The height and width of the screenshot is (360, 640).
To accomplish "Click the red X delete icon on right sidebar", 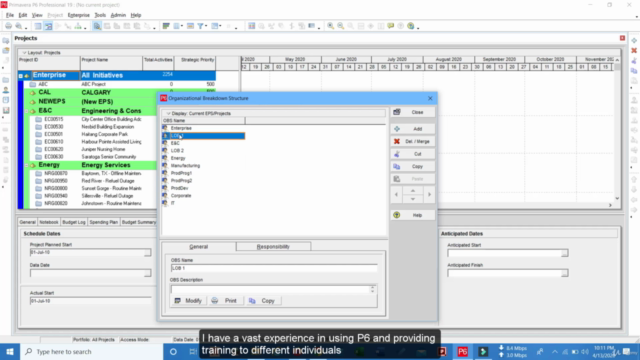I will [634, 51].
